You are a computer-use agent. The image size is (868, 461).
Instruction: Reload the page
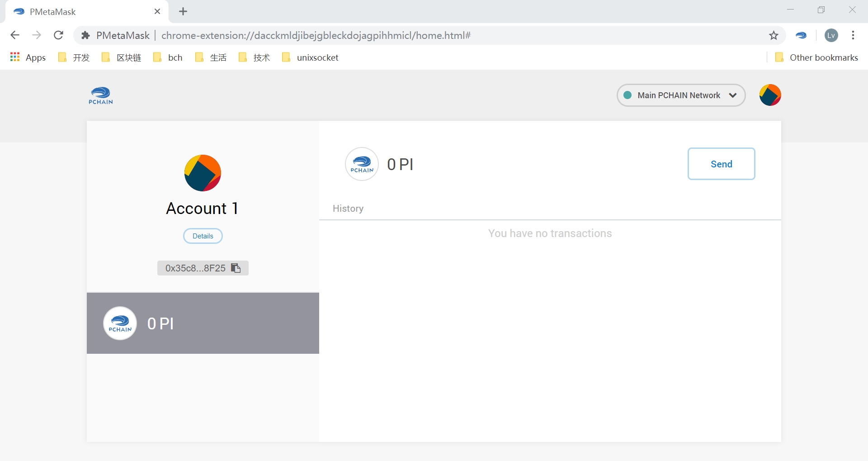(x=58, y=35)
